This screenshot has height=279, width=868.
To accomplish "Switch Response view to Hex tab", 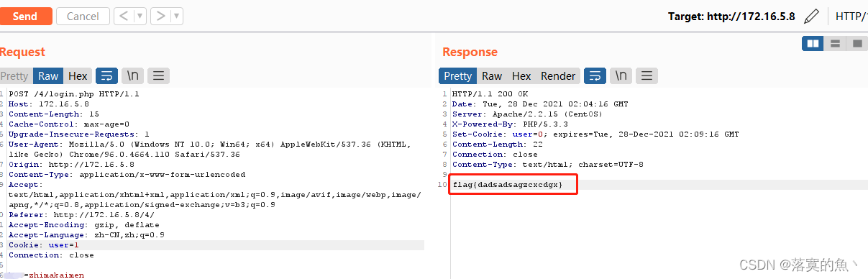I will click(521, 76).
